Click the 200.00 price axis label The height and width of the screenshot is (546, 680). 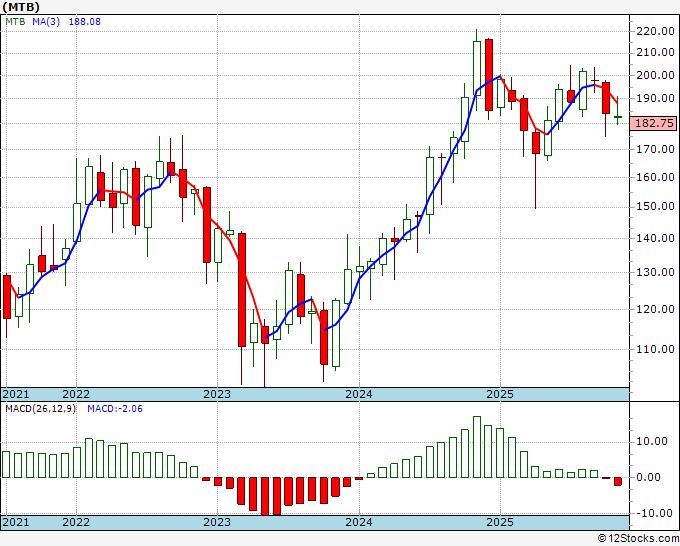[655, 75]
